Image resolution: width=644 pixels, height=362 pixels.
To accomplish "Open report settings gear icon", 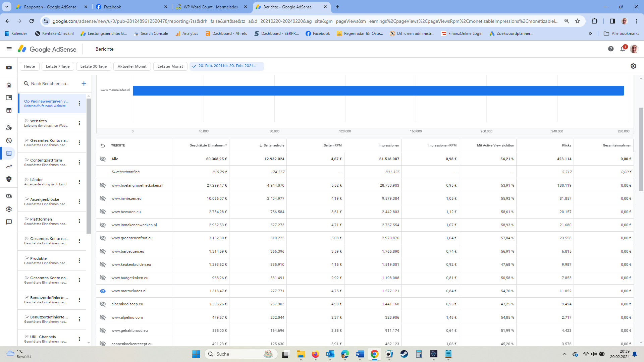I will pos(633,66).
